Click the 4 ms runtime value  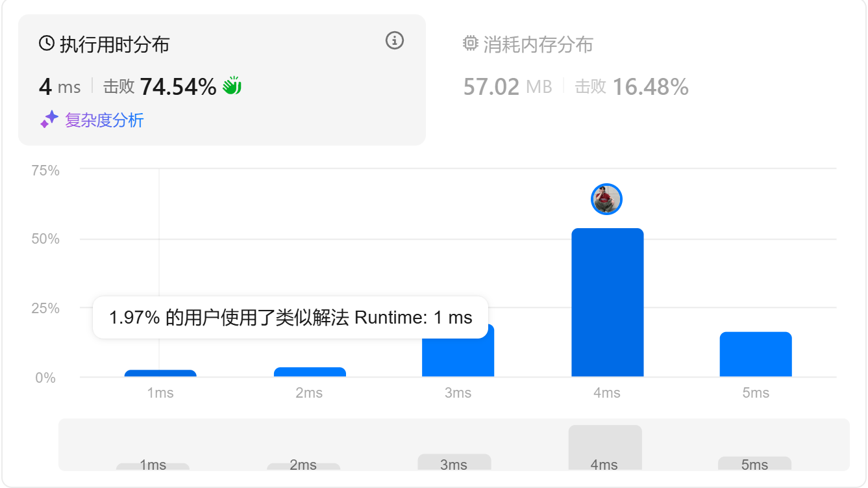click(60, 86)
